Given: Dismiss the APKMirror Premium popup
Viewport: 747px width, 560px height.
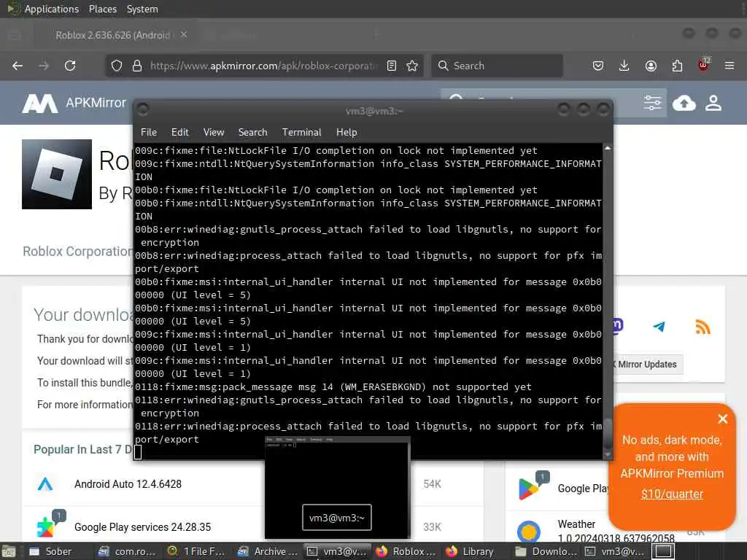Looking at the screenshot, I should pos(723,419).
